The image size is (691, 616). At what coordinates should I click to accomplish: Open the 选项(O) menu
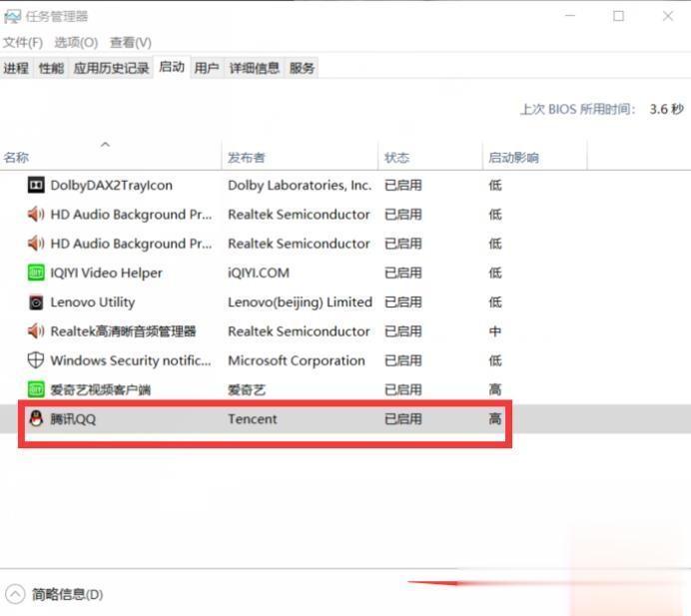[76, 42]
